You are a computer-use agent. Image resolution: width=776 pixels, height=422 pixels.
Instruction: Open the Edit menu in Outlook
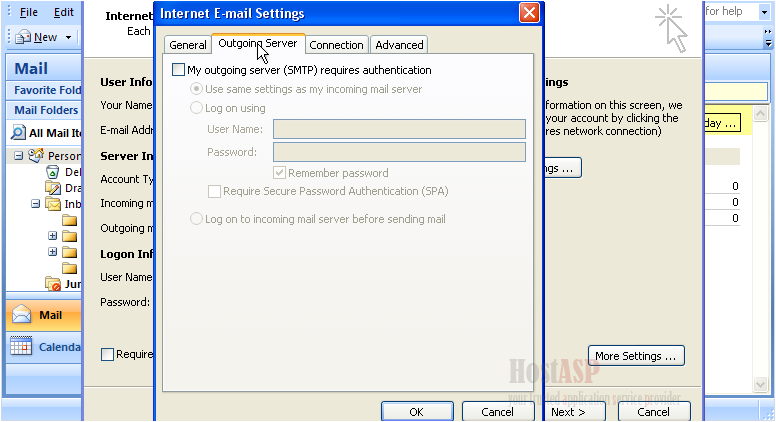click(x=63, y=12)
